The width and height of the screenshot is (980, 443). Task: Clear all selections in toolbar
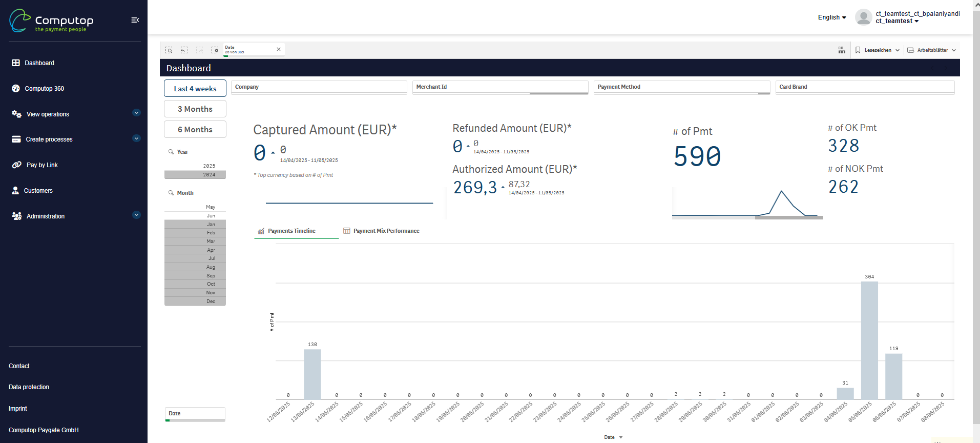point(215,50)
